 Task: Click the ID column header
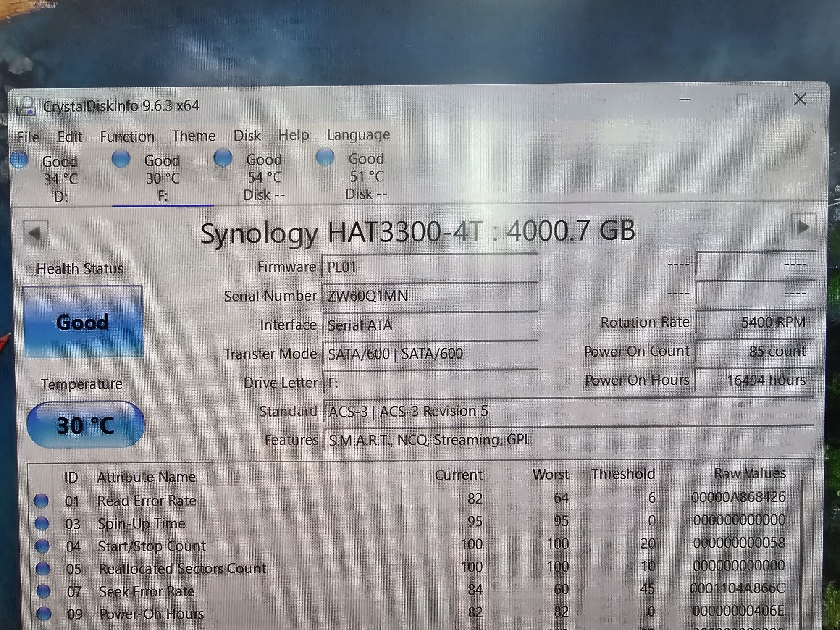(x=71, y=478)
